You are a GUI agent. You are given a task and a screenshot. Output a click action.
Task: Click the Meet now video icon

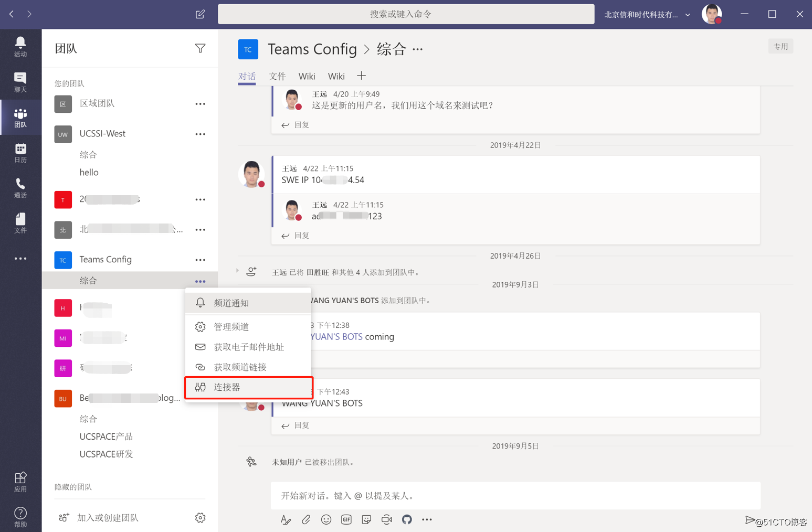pos(387,519)
